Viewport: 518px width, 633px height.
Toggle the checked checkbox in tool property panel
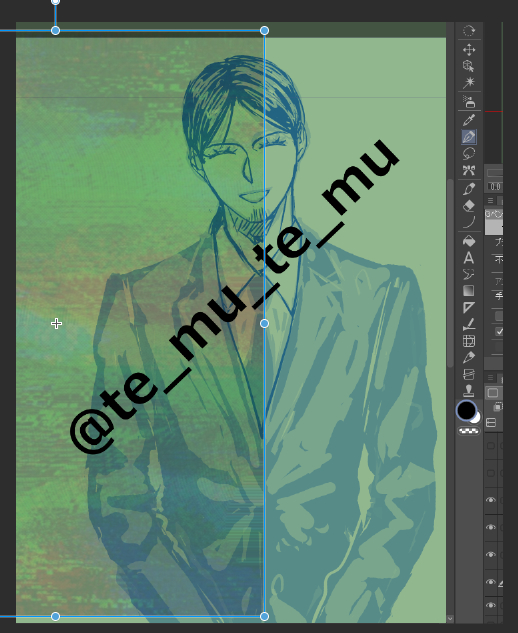[499, 331]
